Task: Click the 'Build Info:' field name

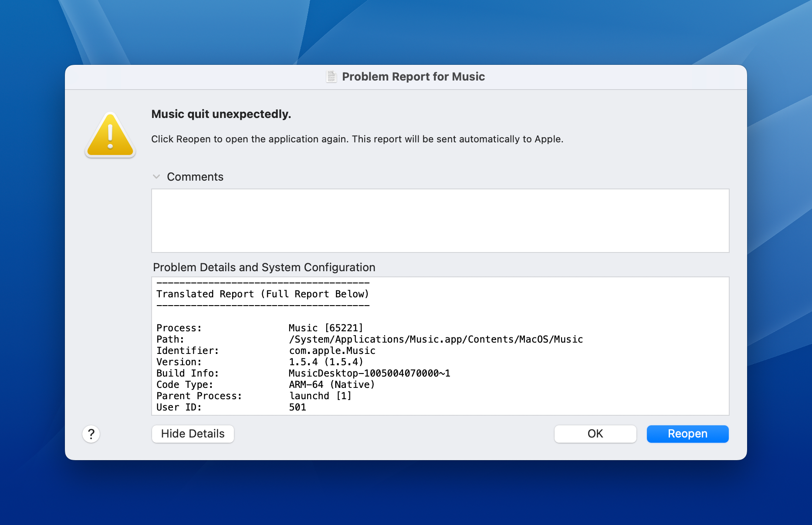Action: (x=188, y=373)
